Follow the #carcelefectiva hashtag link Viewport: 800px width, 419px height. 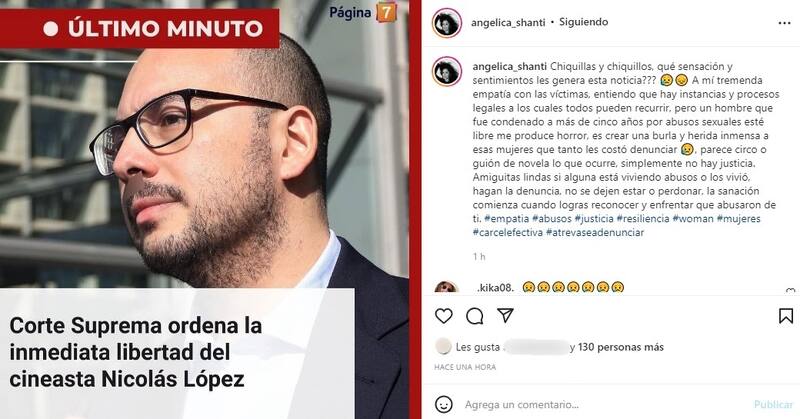tap(508, 232)
